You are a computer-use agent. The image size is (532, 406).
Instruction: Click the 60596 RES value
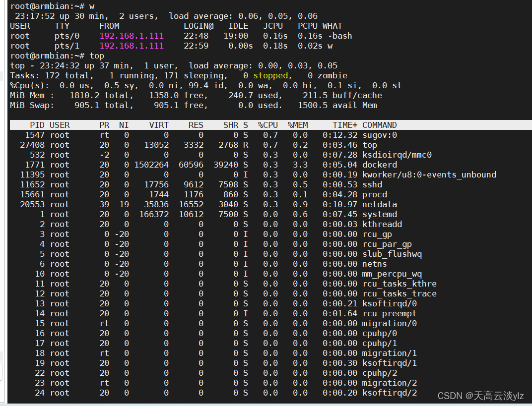(191, 165)
